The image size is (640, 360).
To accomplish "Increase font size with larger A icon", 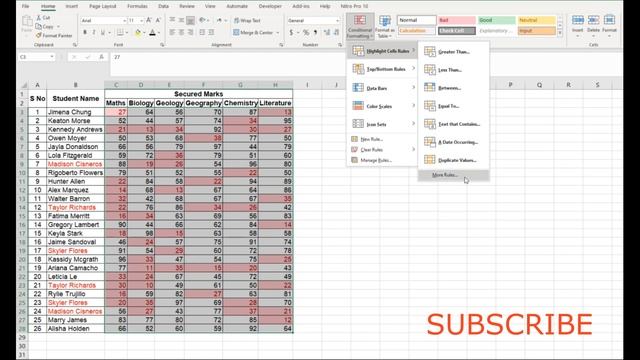I will (x=149, y=20).
